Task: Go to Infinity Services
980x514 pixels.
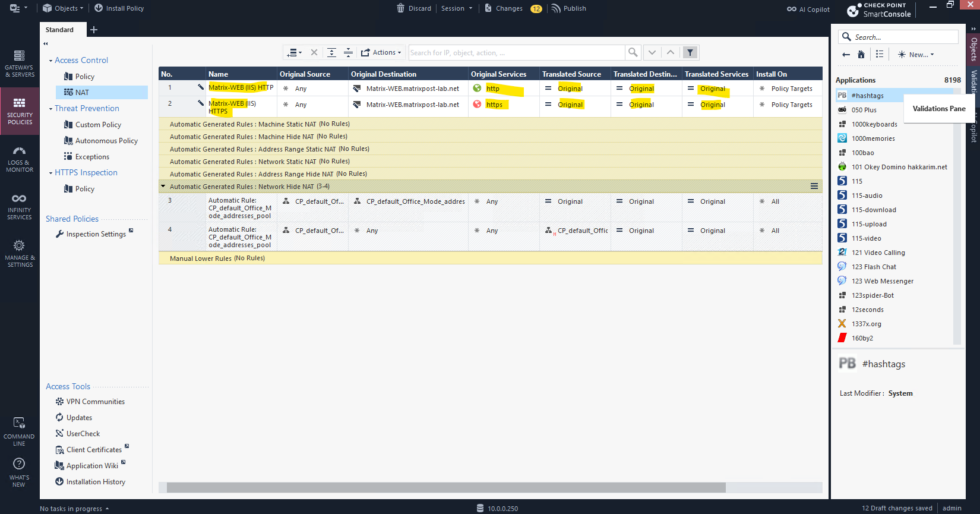Action: [20, 206]
